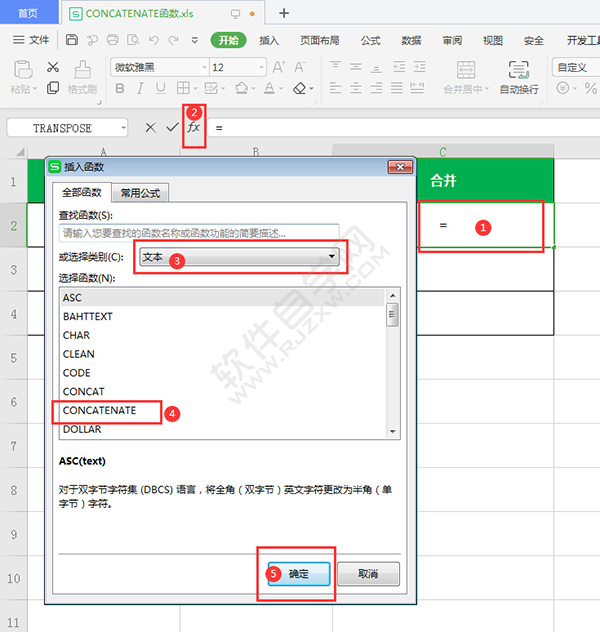The height and width of the screenshot is (632, 600).
Task: Click the decrease indent icon
Action: click(x=399, y=67)
